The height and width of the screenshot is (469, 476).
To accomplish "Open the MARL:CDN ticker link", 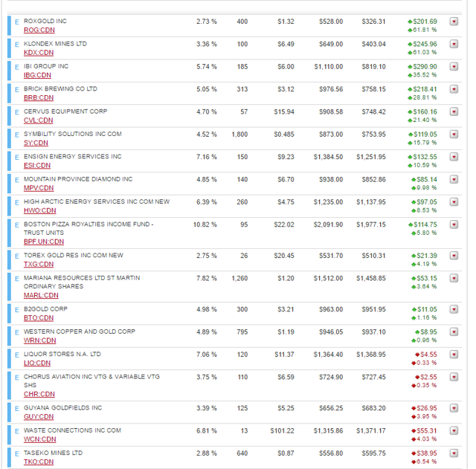I will (x=41, y=295).
